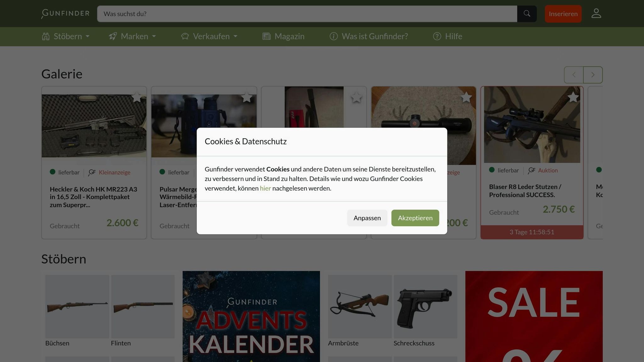
Task: Click the Hilfe question mark icon
Action: pos(437,36)
